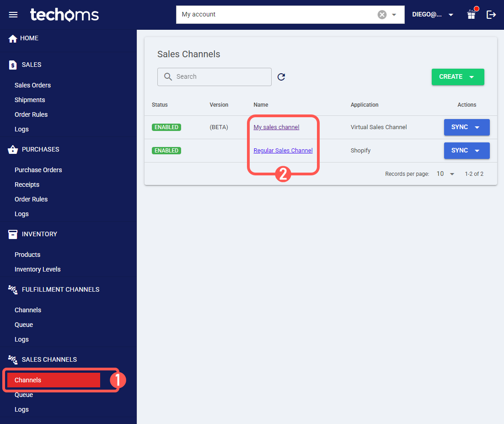Click the CREATE button
The width and height of the screenshot is (504, 424).
[x=458, y=76]
